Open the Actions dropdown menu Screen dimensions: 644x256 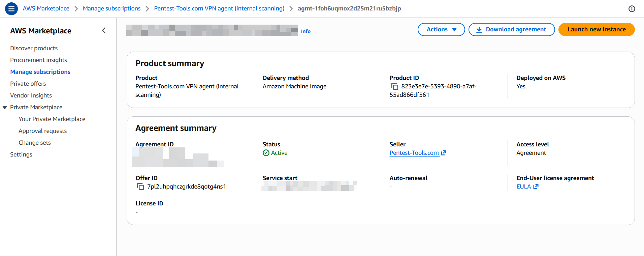click(x=441, y=30)
